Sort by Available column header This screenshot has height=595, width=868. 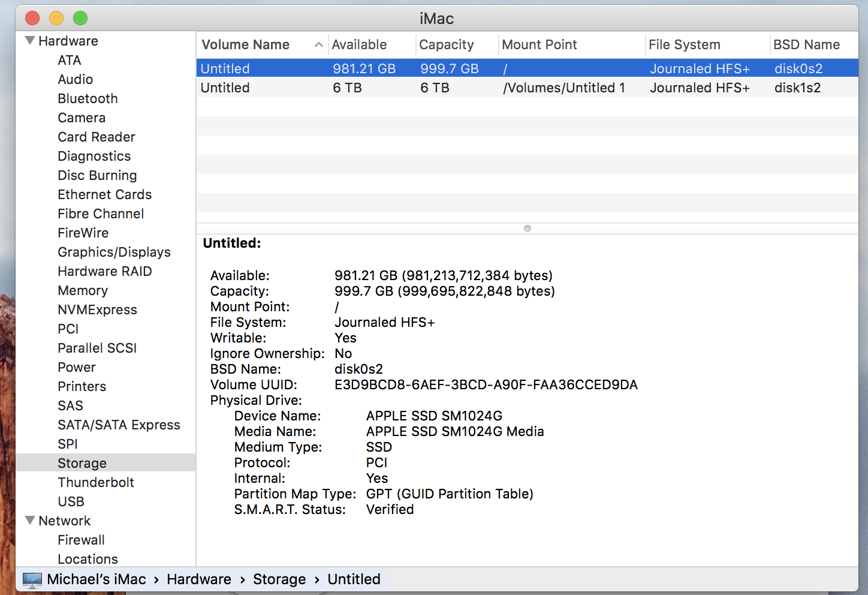(x=359, y=44)
